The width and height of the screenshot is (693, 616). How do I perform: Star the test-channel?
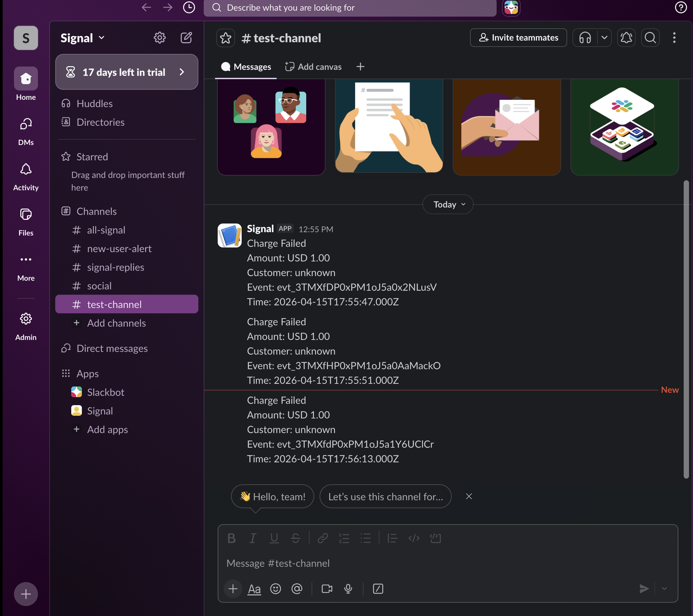tap(225, 38)
